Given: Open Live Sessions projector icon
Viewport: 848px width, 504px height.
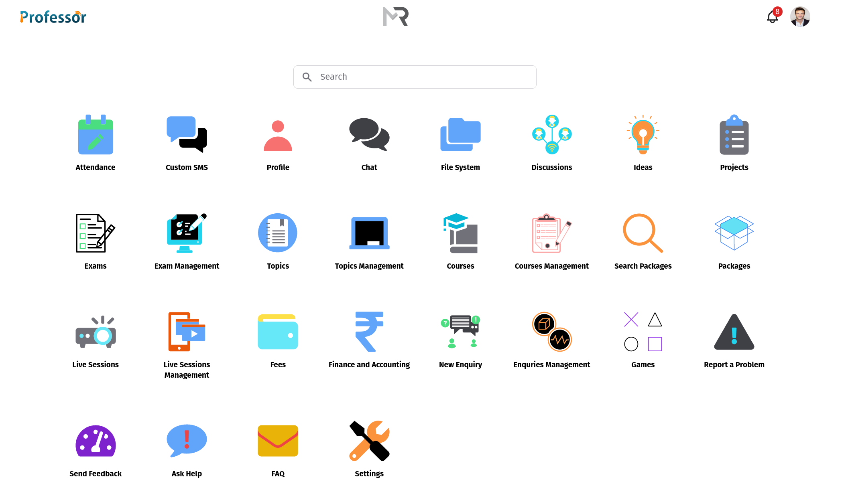Looking at the screenshot, I should coord(96,332).
